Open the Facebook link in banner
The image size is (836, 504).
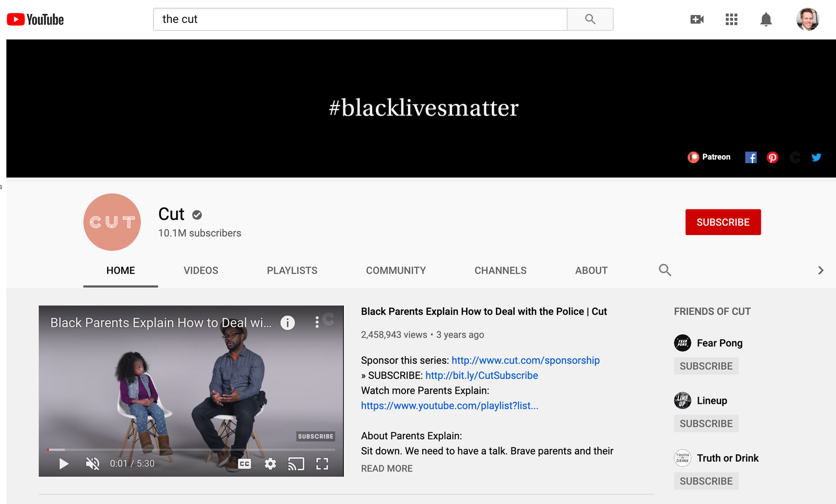point(751,157)
